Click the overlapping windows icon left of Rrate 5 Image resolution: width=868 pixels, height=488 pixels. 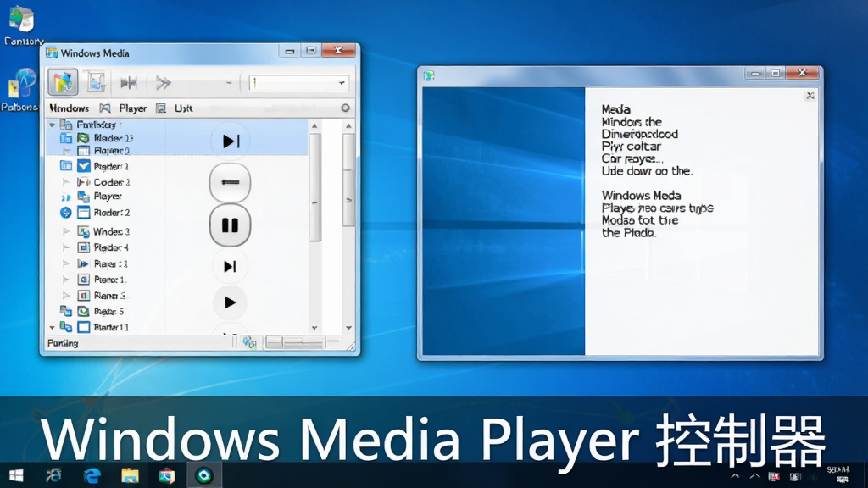click(66, 311)
